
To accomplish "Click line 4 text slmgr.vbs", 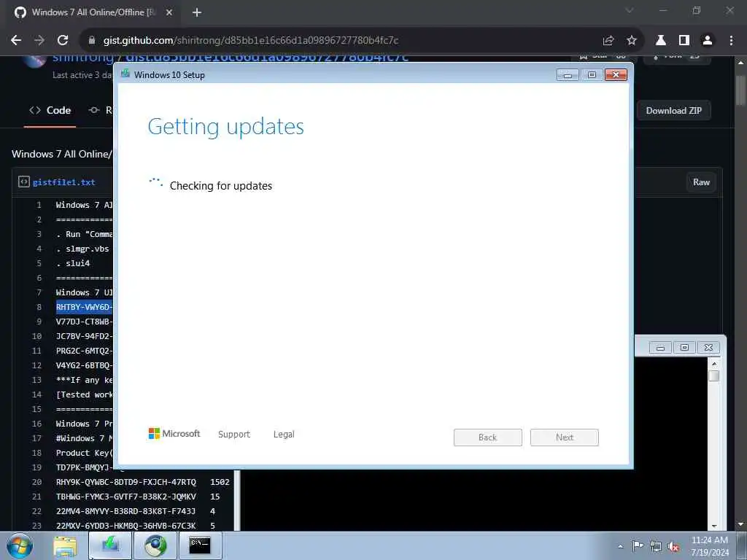I will pyautogui.click(x=88, y=249).
